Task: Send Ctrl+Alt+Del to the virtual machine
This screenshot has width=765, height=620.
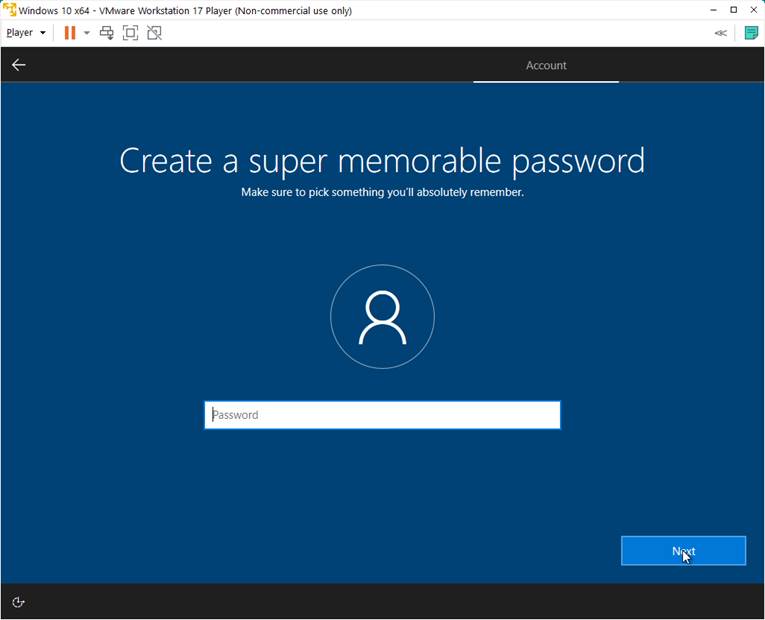Action: [107, 33]
